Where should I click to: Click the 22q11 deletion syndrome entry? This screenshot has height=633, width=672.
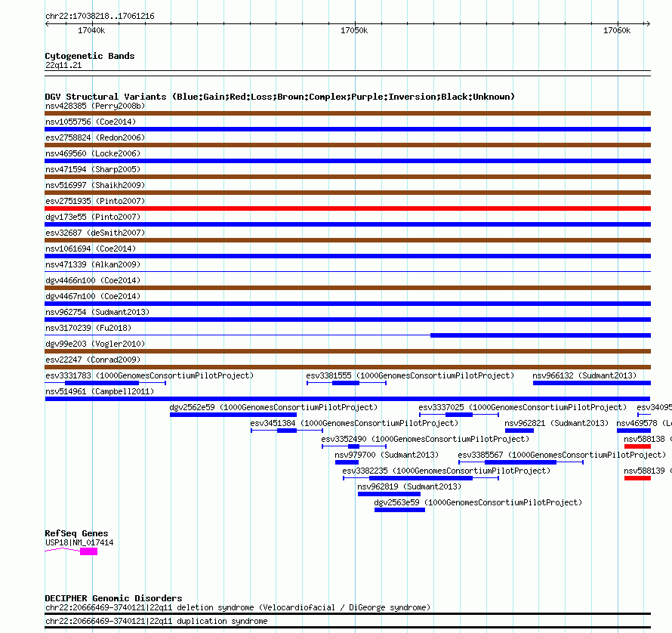tap(237, 608)
